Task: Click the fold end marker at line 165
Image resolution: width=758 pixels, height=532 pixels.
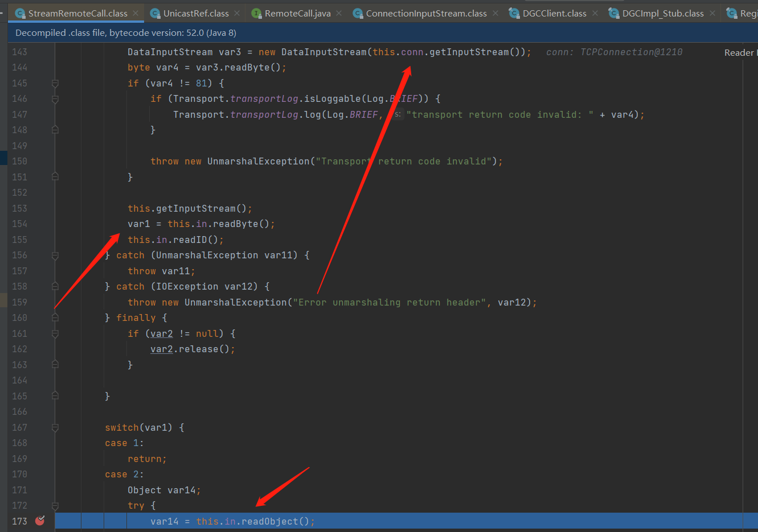Action: (55, 396)
